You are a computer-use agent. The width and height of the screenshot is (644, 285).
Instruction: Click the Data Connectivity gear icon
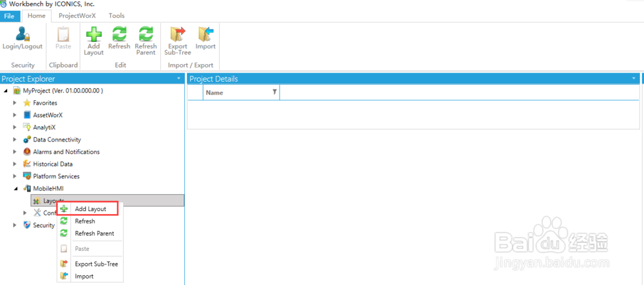click(27, 140)
